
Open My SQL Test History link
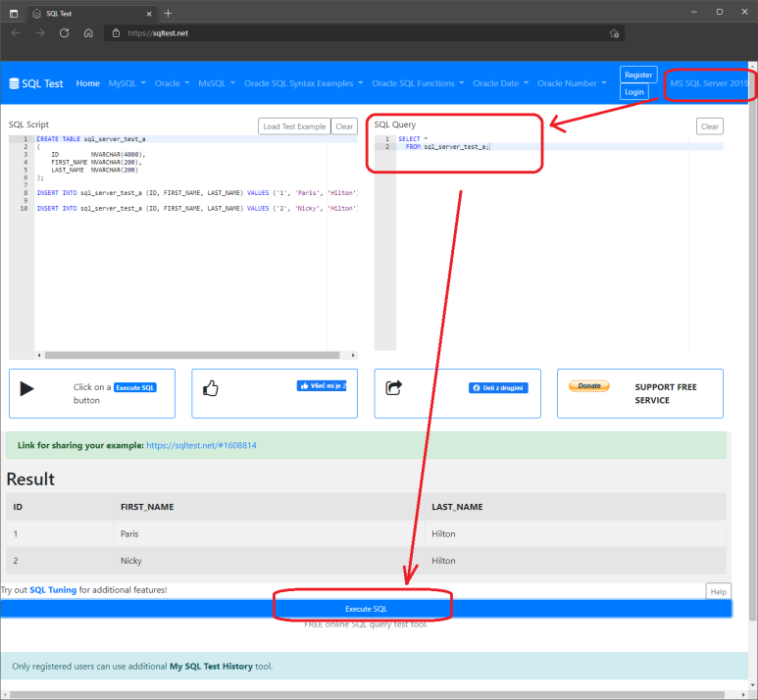(x=211, y=666)
